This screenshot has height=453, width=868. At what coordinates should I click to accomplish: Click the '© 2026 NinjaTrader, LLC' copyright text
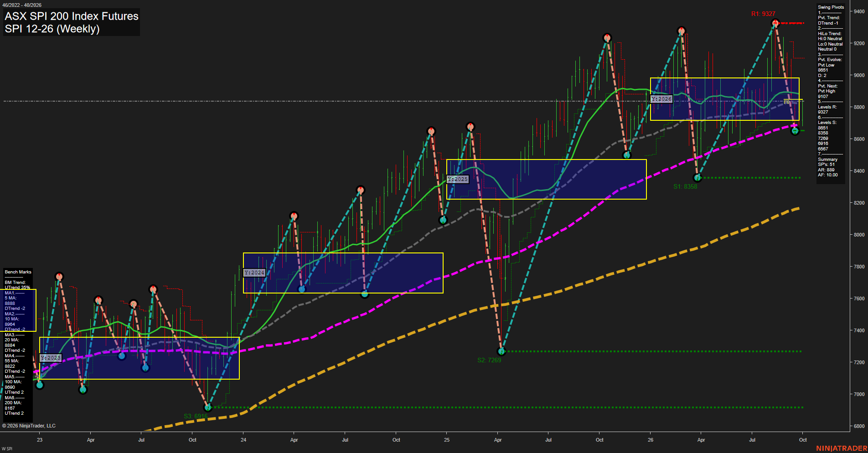(x=29, y=426)
